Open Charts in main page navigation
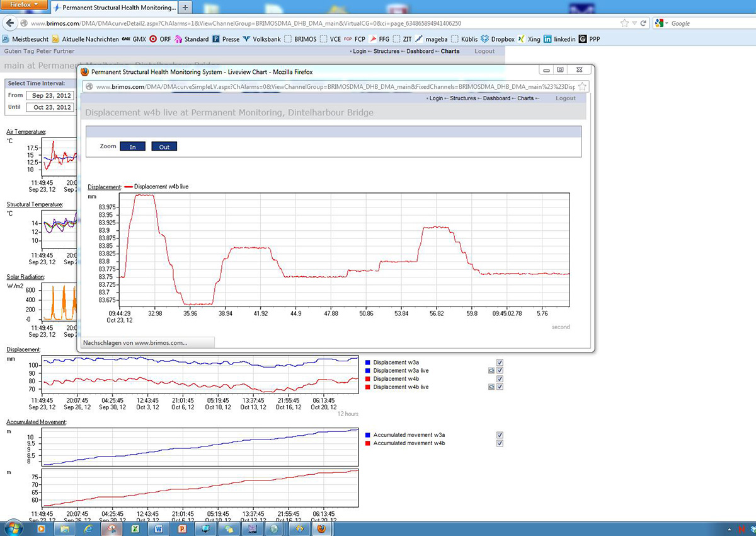The width and height of the screenshot is (756, 536). coord(450,51)
